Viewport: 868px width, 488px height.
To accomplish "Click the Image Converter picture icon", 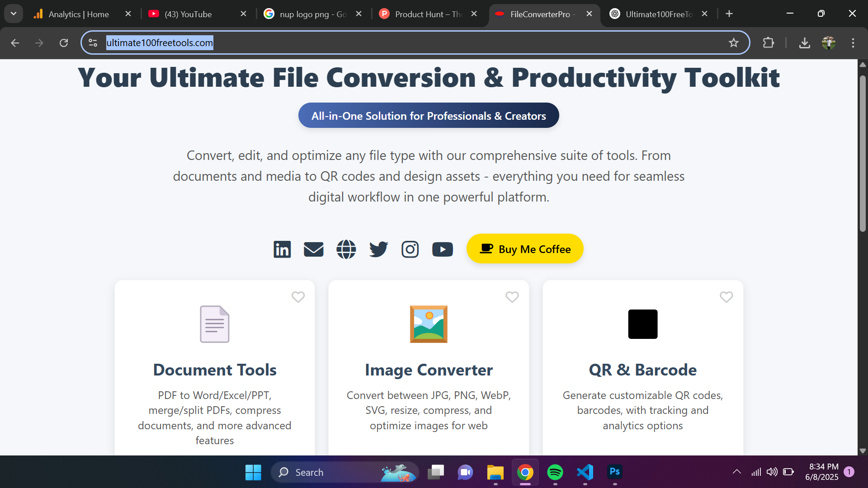I will click(428, 324).
